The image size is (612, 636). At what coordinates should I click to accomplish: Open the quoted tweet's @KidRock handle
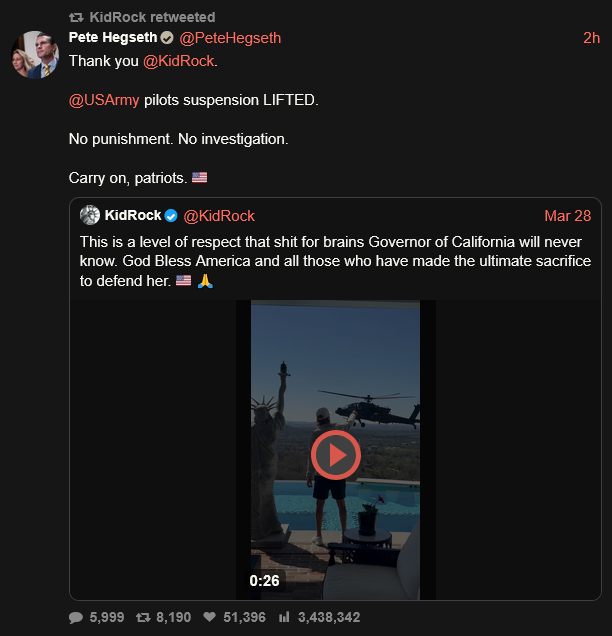[x=219, y=216]
